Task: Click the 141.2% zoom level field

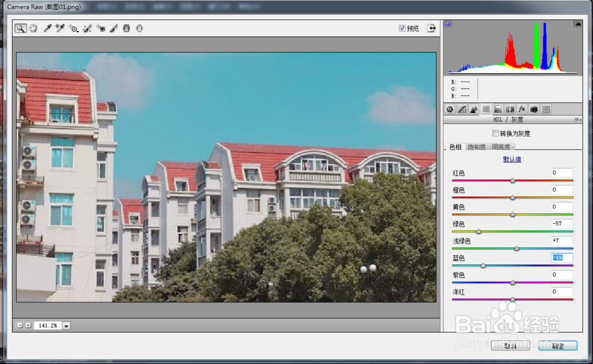Action: click(x=48, y=325)
